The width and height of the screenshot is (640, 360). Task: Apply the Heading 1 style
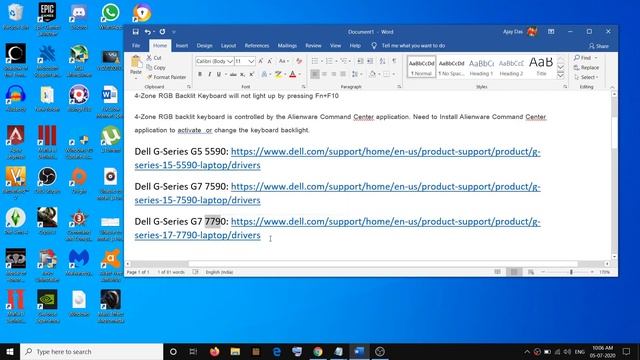481,67
